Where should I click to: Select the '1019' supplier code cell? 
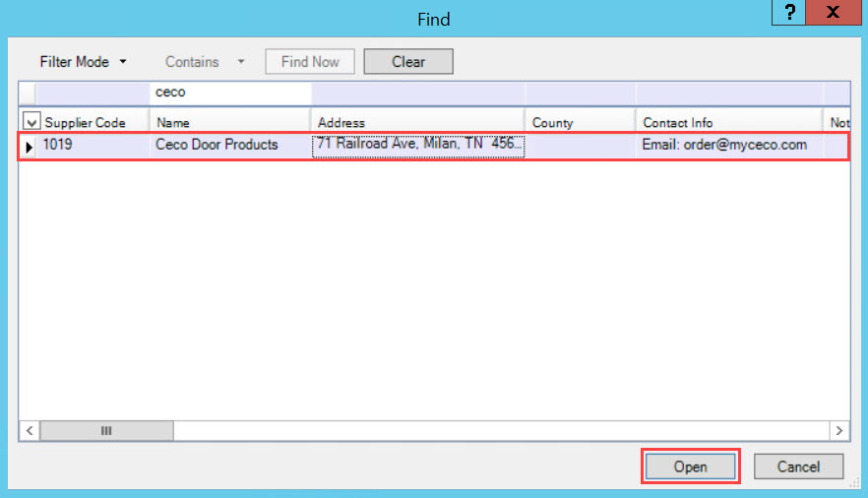93,146
